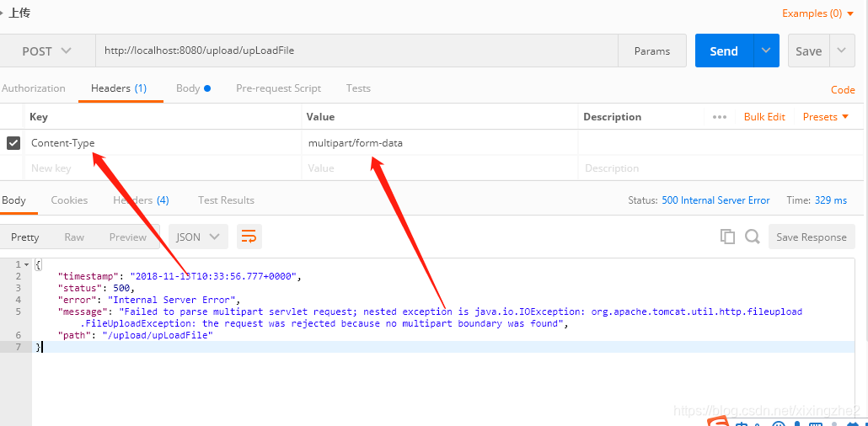868x426 pixels.
Task: Uncheck the Content-Type header checkbox
Action: (13, 143)
